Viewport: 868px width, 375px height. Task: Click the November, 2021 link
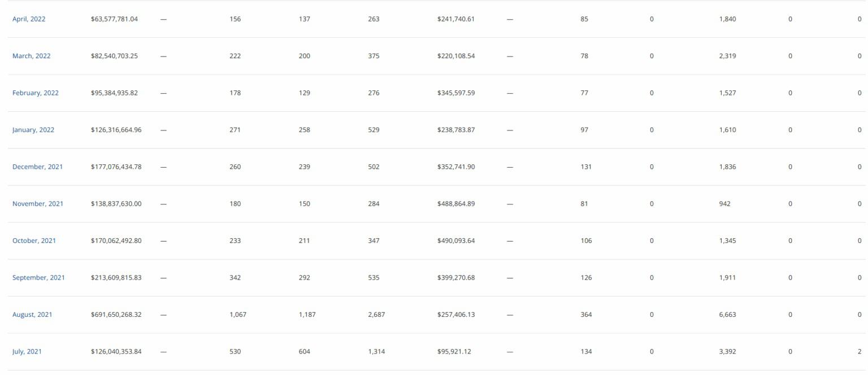pyautogui.click(x=38, y=204)
